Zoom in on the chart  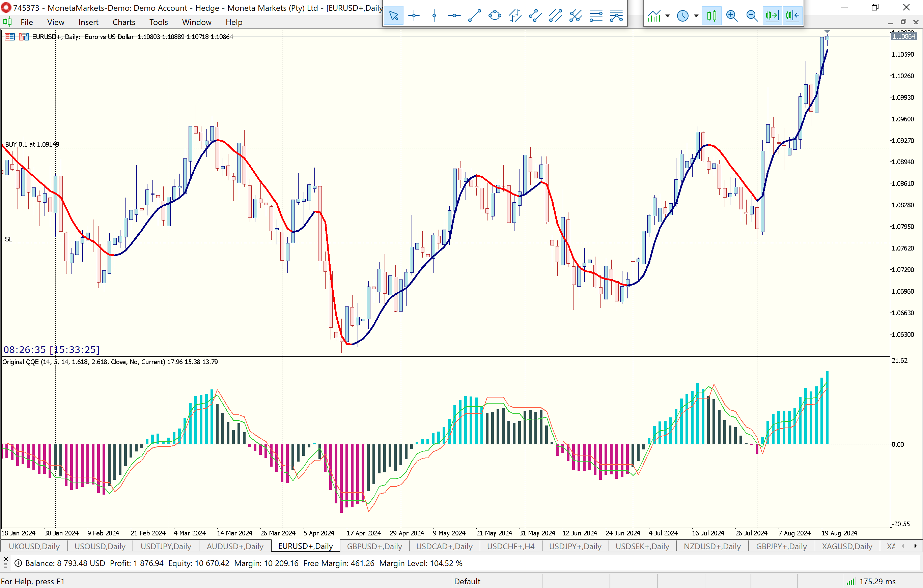coord(732,16)
